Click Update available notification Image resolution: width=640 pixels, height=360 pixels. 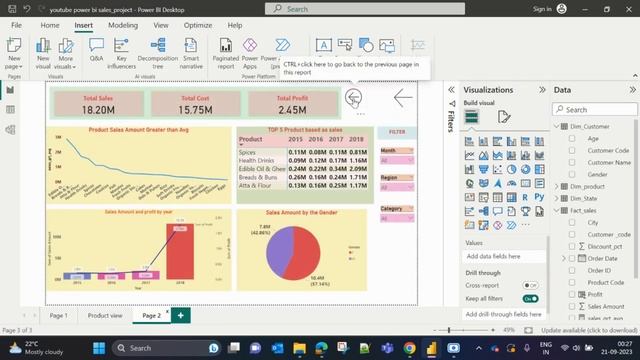pyautogui.click(x=589, y=330)
